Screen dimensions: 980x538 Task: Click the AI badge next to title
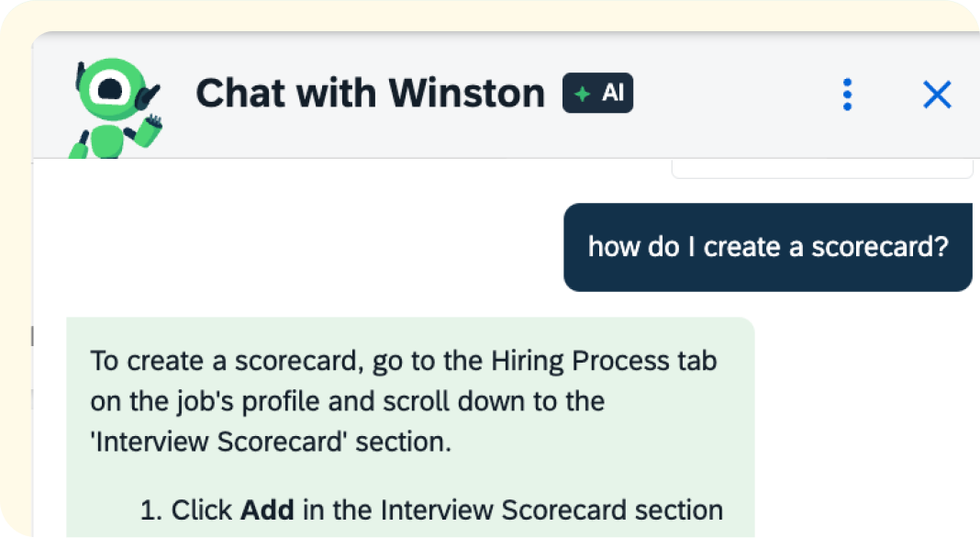597,94
